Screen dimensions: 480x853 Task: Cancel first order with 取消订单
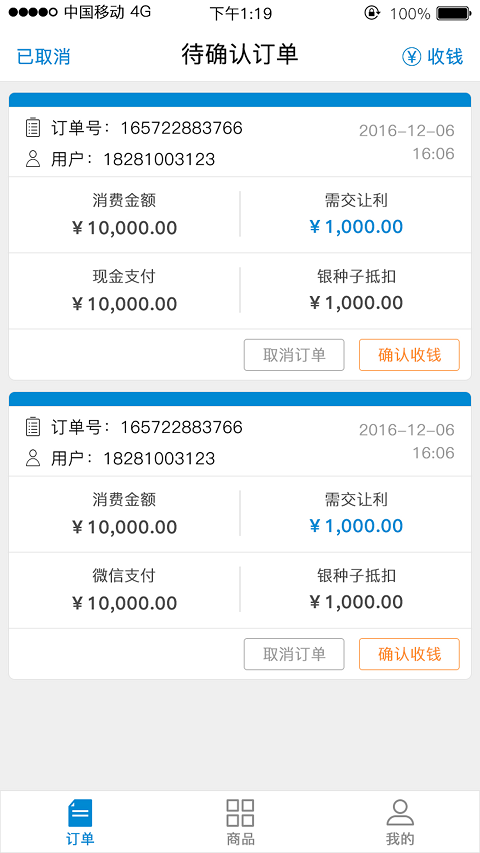[x=294, y=355]
